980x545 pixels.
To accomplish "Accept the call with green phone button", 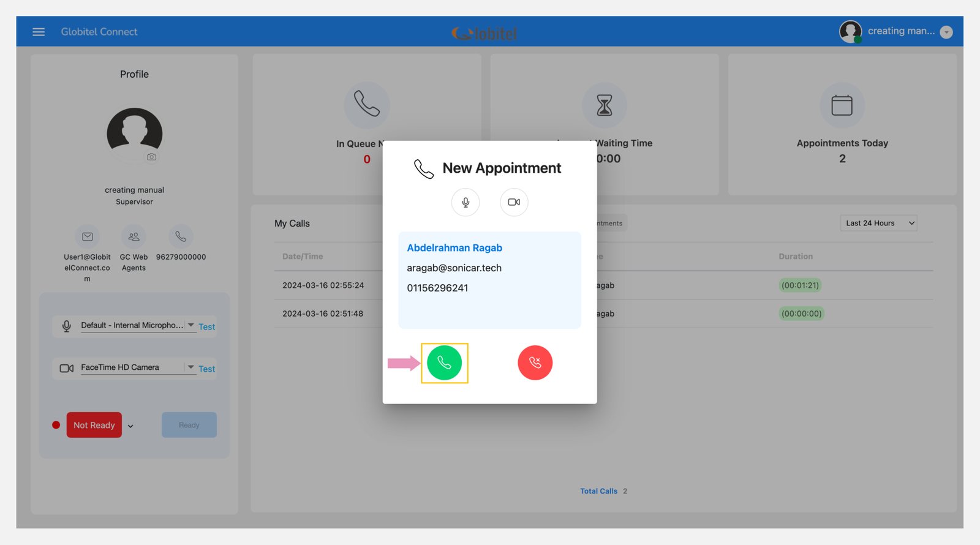I will (444, 363).
